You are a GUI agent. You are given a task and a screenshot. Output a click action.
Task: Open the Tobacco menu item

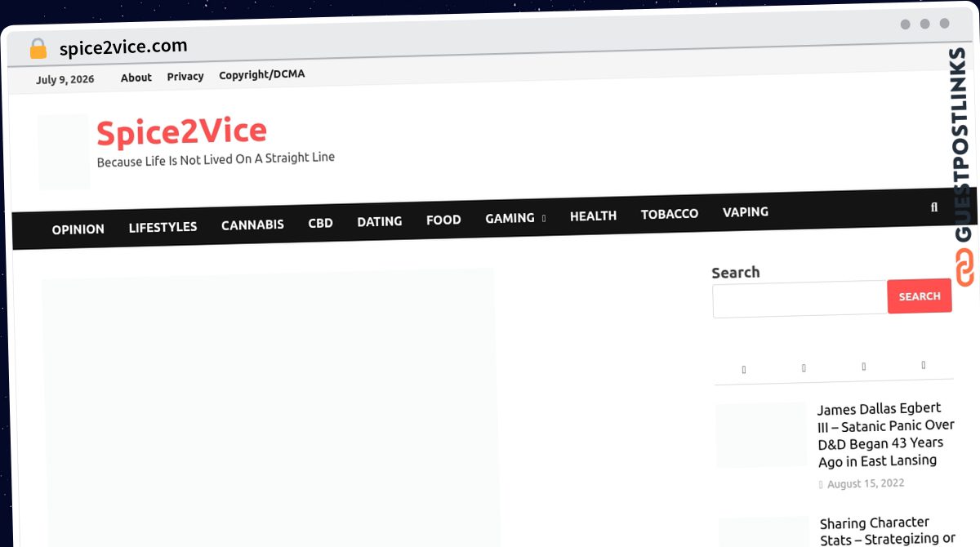(x=670, y=214)
